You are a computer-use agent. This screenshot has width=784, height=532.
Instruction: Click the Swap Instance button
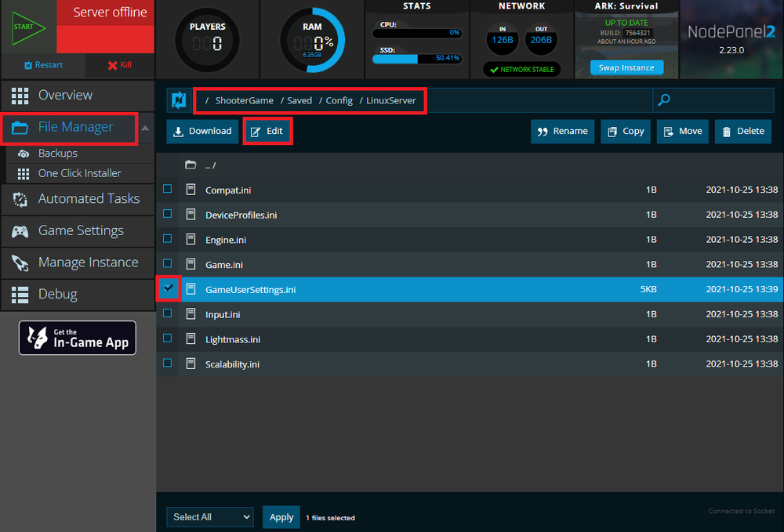tap(626, 68)
